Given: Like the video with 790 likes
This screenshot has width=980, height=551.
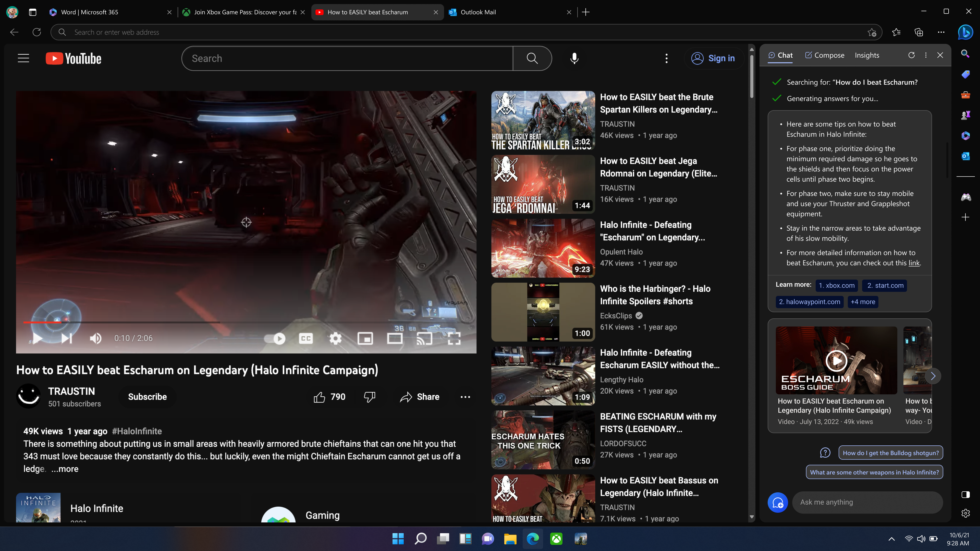Looking at the screenshot, I should click(x=329, y=397).
